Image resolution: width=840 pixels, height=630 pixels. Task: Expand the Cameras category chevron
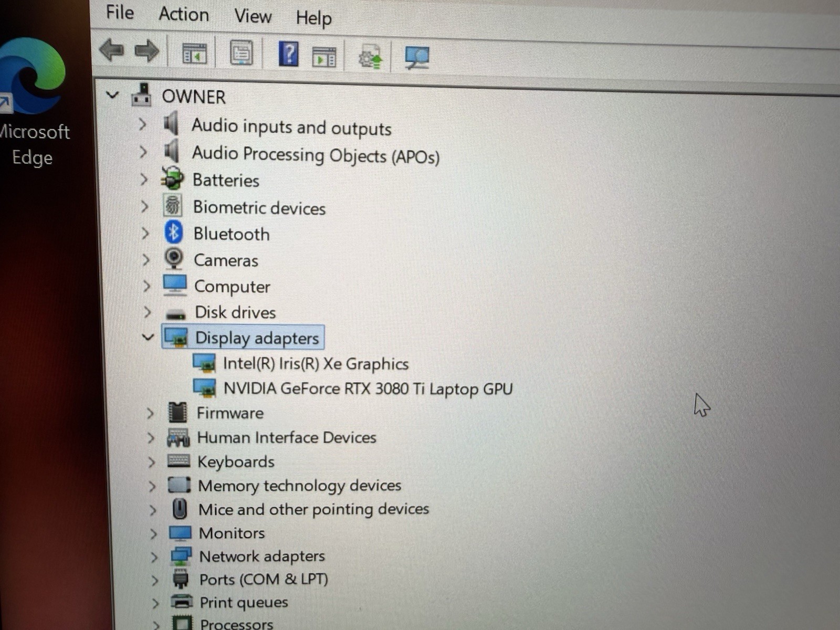point(146,259)
